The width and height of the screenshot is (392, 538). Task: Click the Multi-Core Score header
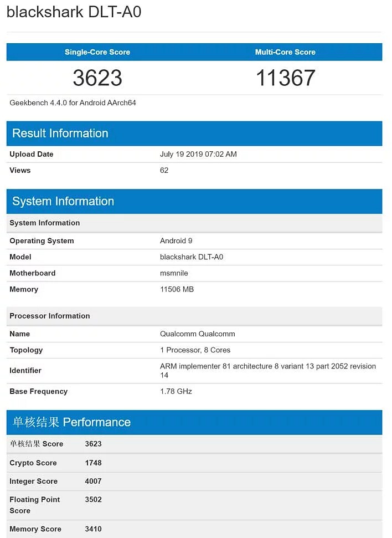point(285,52)
